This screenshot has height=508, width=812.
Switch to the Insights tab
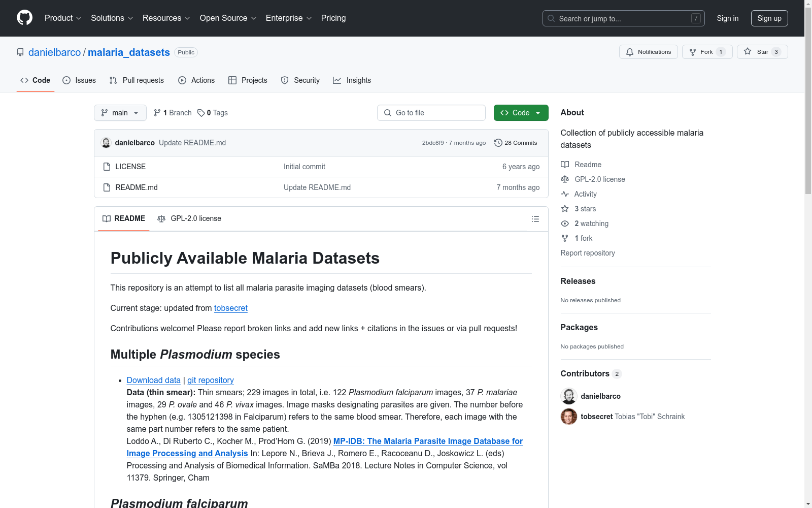[x=352, y=80]
